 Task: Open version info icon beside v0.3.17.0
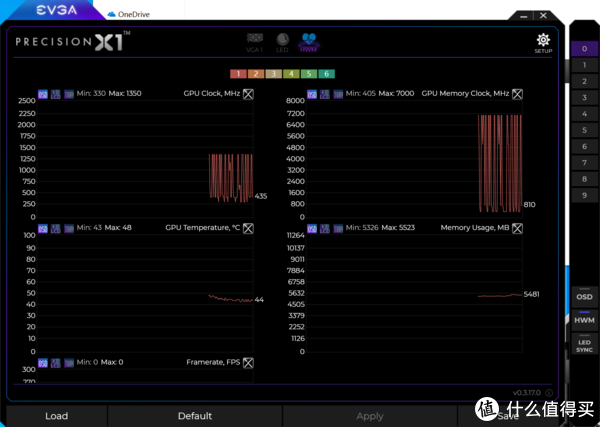tap(549, 393)
